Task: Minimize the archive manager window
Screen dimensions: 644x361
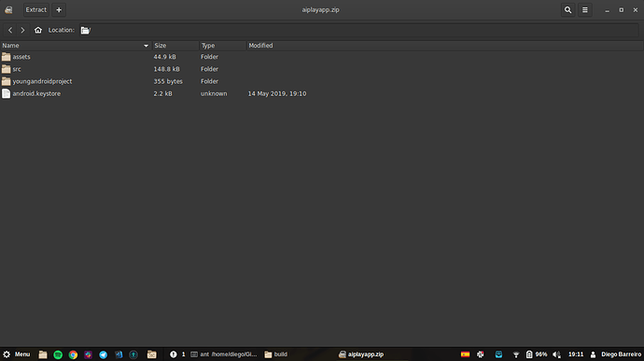Action: click(607, 10)
